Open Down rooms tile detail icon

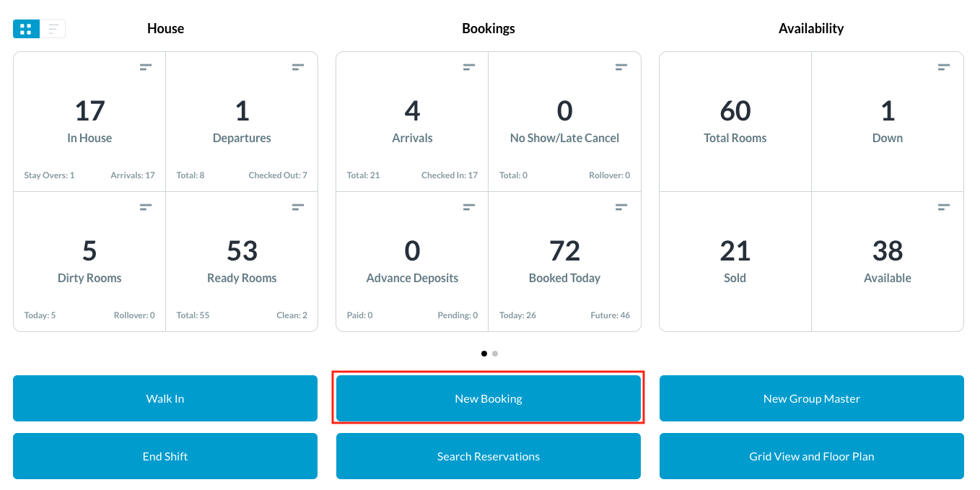[x=944, y=67]
